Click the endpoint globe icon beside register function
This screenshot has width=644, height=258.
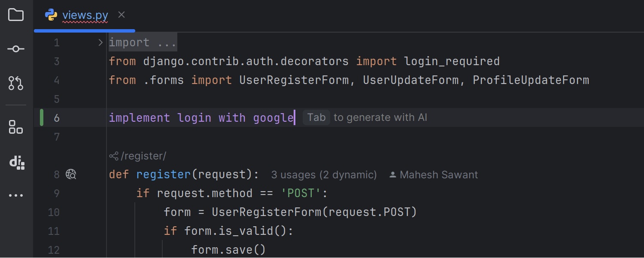[71, 174]
